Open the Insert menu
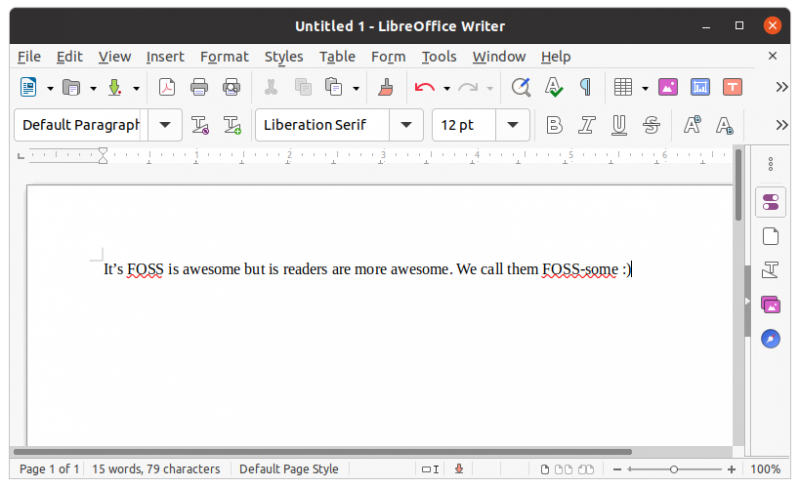800x488 pixels. [165, 57]
